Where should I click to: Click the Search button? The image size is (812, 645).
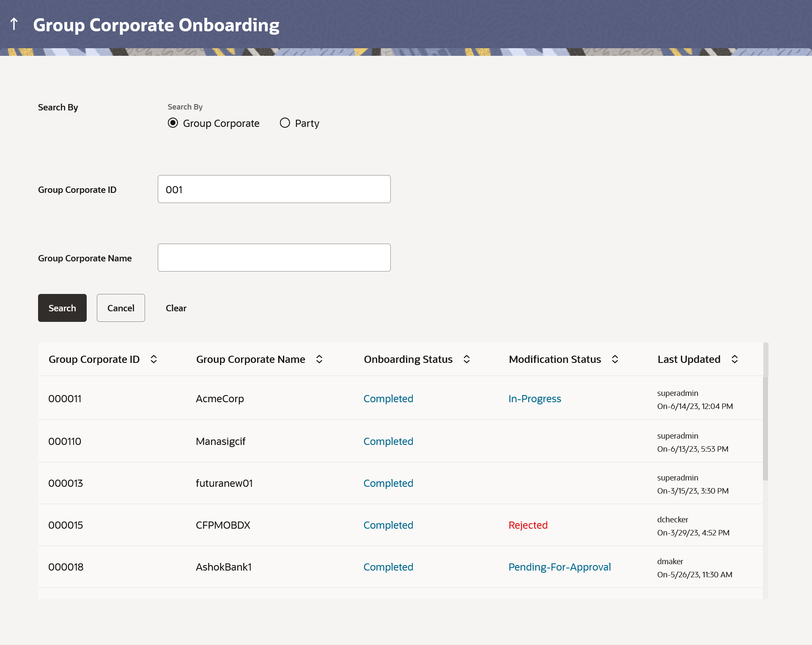click(x=62, y=308)
